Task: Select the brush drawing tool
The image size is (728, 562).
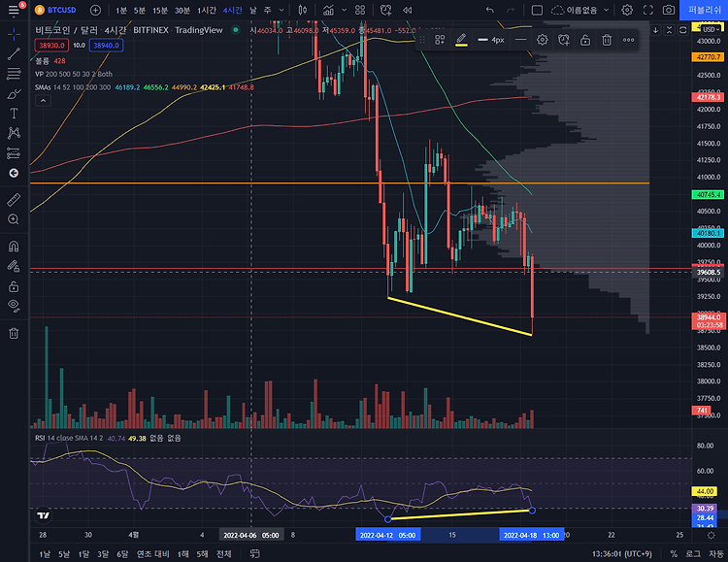Action: pyautogui.click(x=14, y=94)
